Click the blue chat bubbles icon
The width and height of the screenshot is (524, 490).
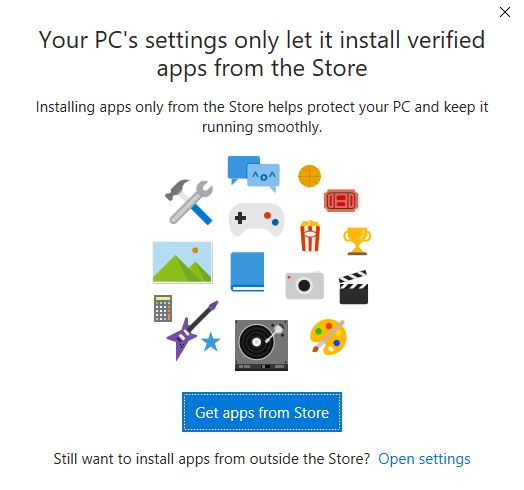(254, 173)
